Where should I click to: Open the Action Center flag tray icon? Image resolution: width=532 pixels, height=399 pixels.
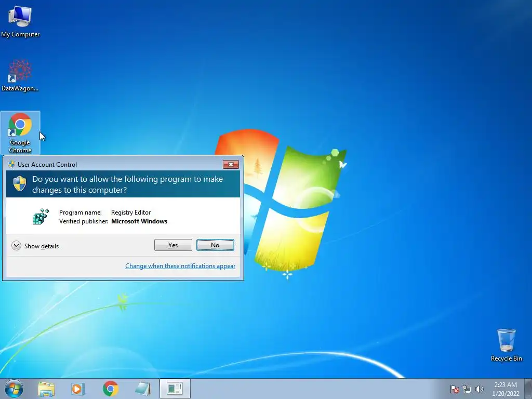(454, 389)
